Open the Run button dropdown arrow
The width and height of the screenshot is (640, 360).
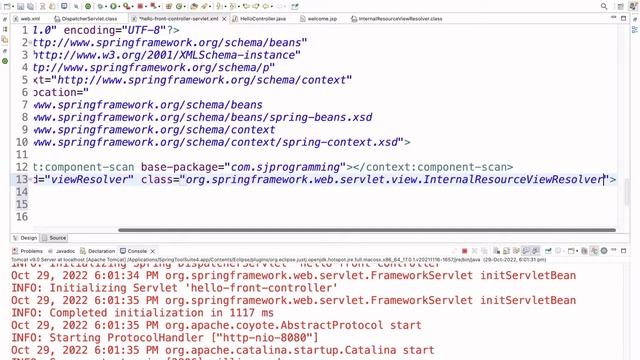click(x=119, y=7)
